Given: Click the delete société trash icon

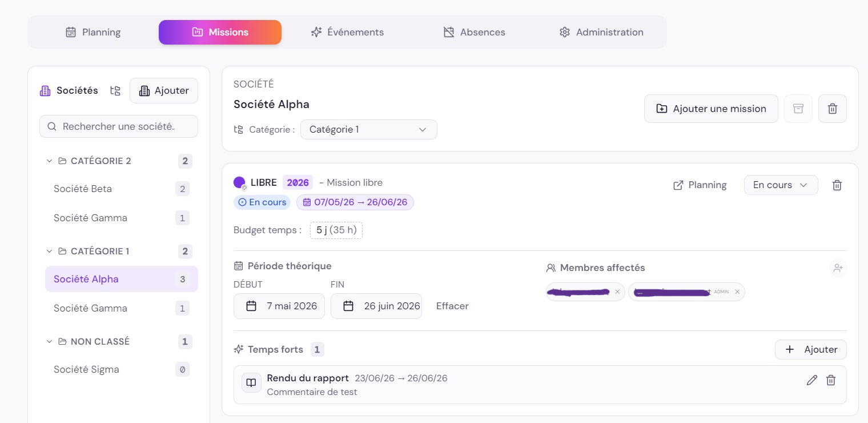Looking at the screenshot, I should point(833,109).
